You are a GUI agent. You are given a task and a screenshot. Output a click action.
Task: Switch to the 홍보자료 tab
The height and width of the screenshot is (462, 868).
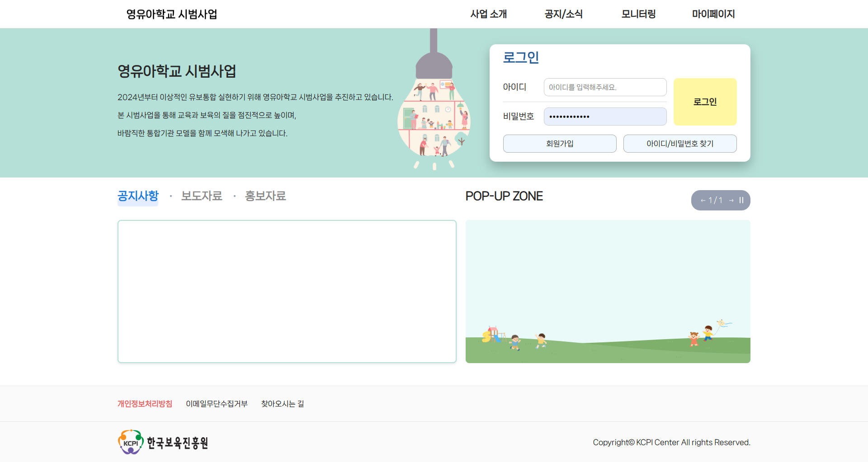click(x=265, y=196)
